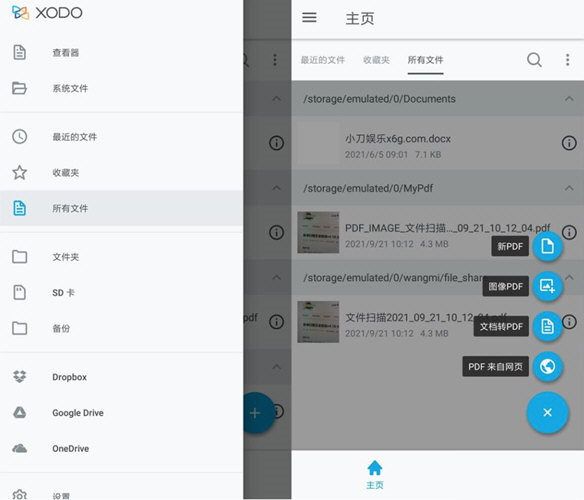Tap the 新PDF blank document floating button
Screen dimensions: 584x500
(x=547, y=246)
